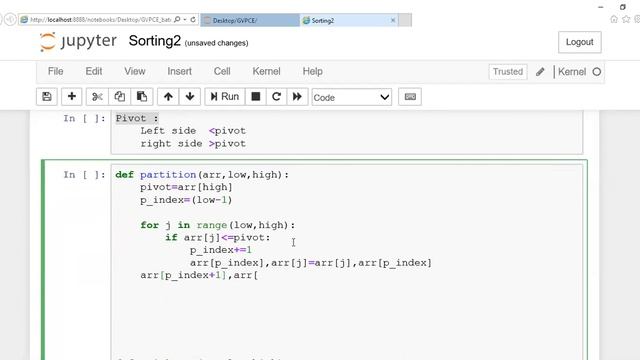640x360 pixels.
Task: Interrupt the kernel with the stop icon
Action: pyautogui.click(x=256, y=97)
